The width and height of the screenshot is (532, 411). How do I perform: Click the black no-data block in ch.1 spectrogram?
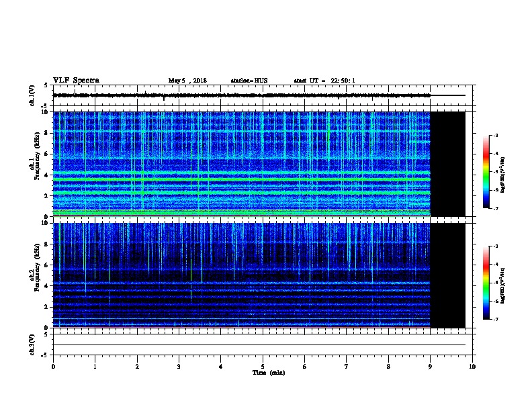point(447,164)
